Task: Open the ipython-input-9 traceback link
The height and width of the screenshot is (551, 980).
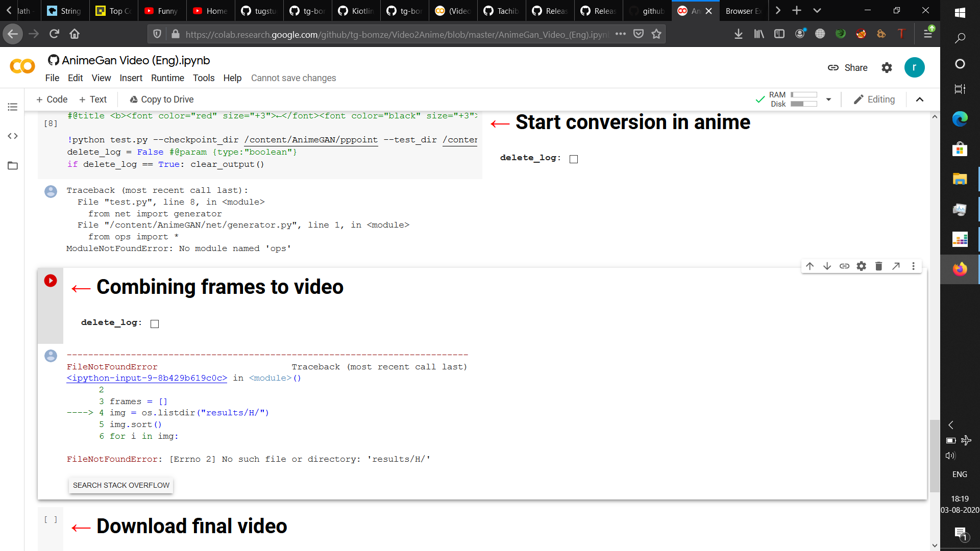Action: coord(146,378)
